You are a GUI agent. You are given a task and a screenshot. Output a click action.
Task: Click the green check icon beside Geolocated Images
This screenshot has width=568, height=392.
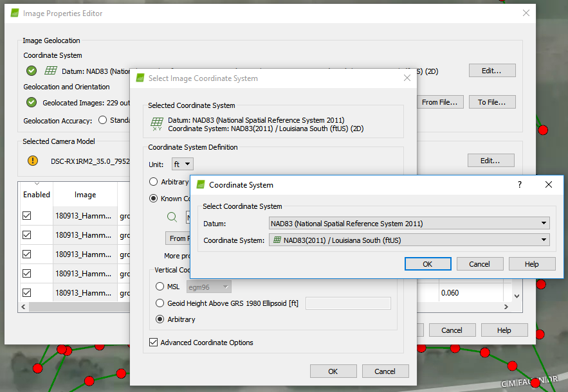[32, 102]
